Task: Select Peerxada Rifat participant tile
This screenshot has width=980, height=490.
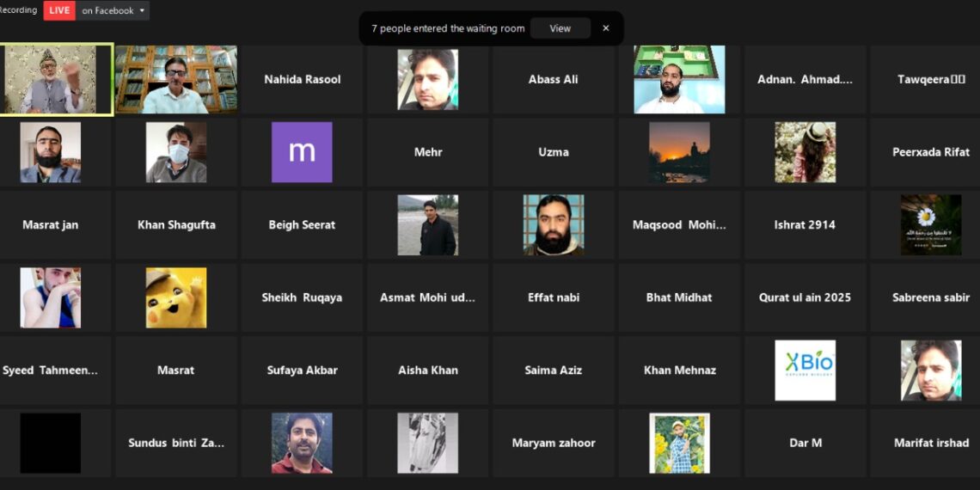Action: (x=931, y=152)
